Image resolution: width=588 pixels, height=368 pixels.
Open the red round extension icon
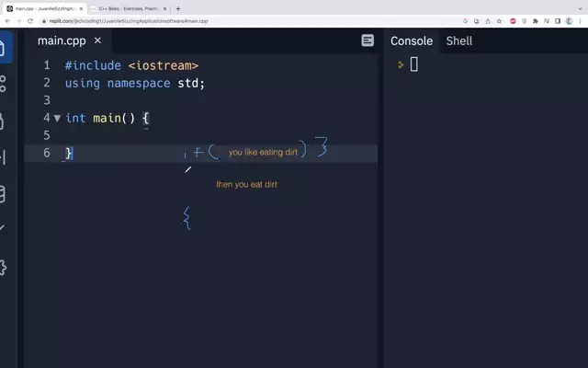513,21
